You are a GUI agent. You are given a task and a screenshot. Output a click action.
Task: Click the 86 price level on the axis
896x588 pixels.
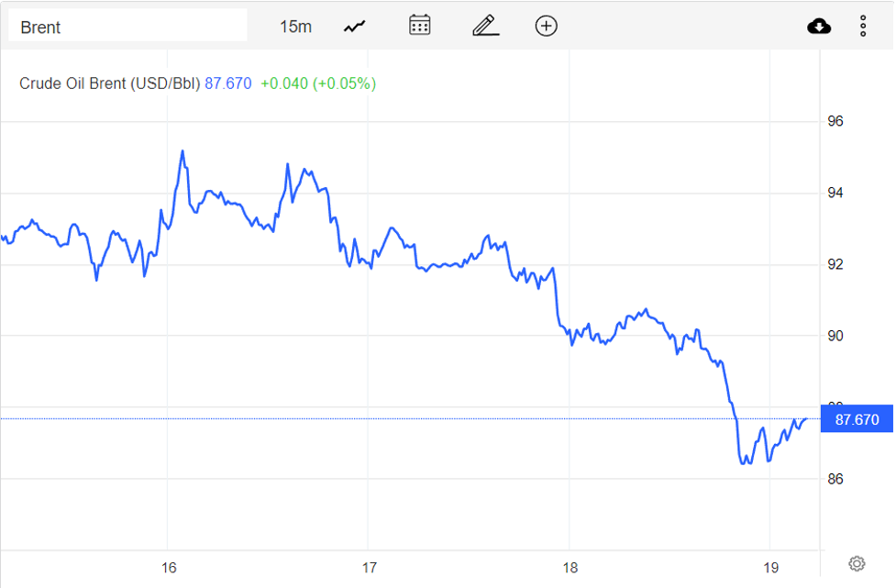(x=835, y=479)
